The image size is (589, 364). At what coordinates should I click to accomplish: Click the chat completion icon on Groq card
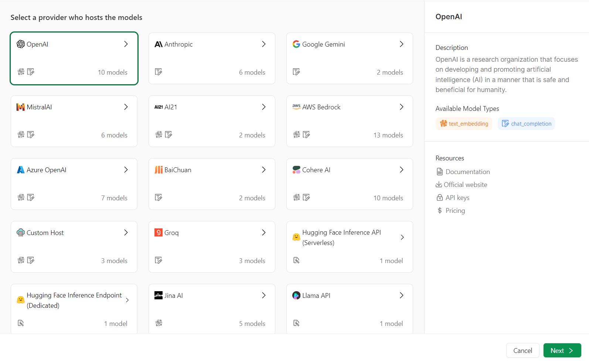159,260
